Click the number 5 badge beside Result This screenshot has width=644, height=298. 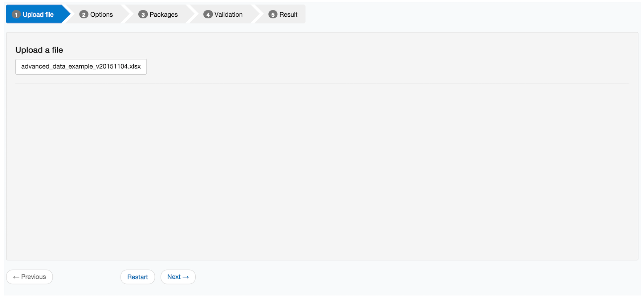pyautogui.click(x=273, y=15)
